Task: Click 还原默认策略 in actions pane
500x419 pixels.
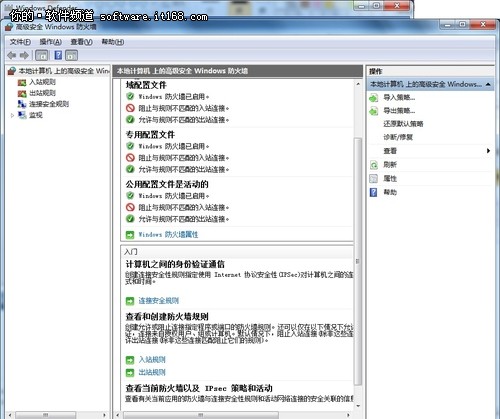Action: (x=403, y=124)
